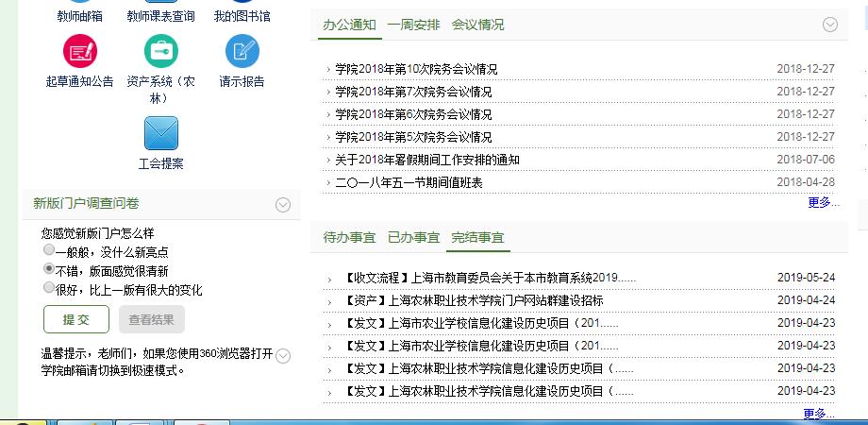The width and height of the screenshot is (868, 425).
Task: Click the 提交 button
Action: pyautogui.click(x=76, y=319)
